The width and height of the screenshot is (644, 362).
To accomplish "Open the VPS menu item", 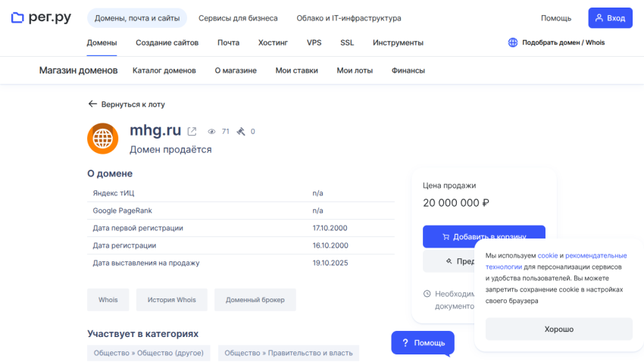I will coord(314,42).
